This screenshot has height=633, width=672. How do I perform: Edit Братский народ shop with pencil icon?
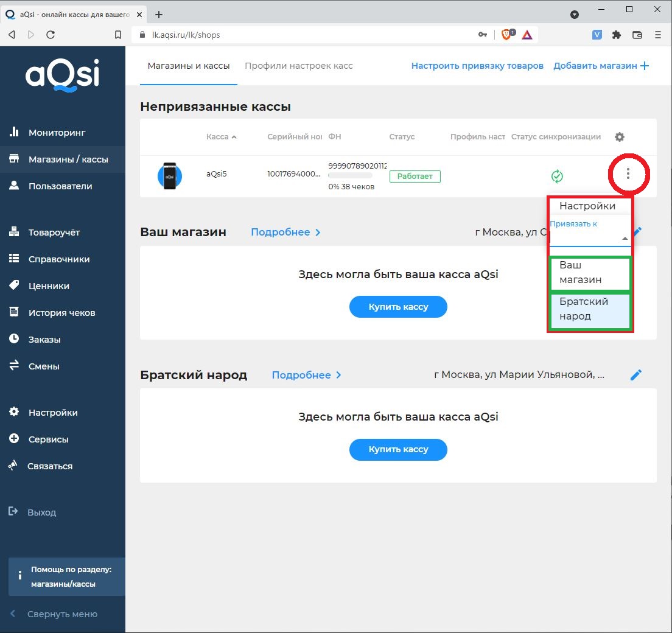[636, 375]
